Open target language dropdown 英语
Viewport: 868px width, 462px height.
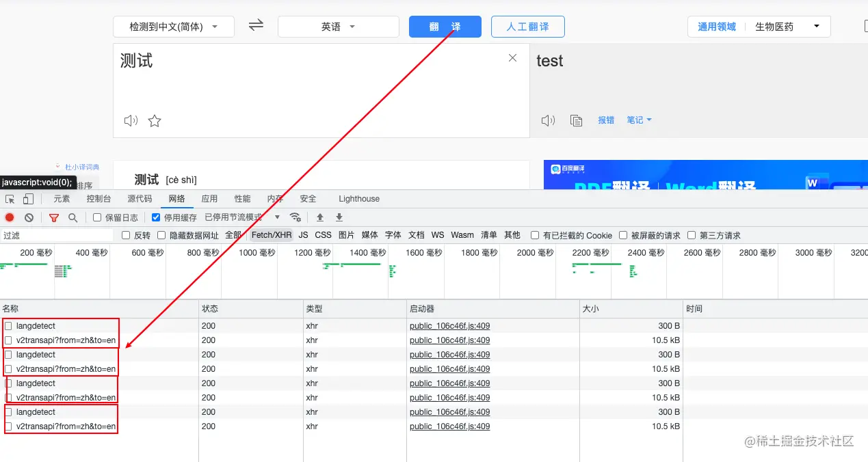tap(339, 27)
